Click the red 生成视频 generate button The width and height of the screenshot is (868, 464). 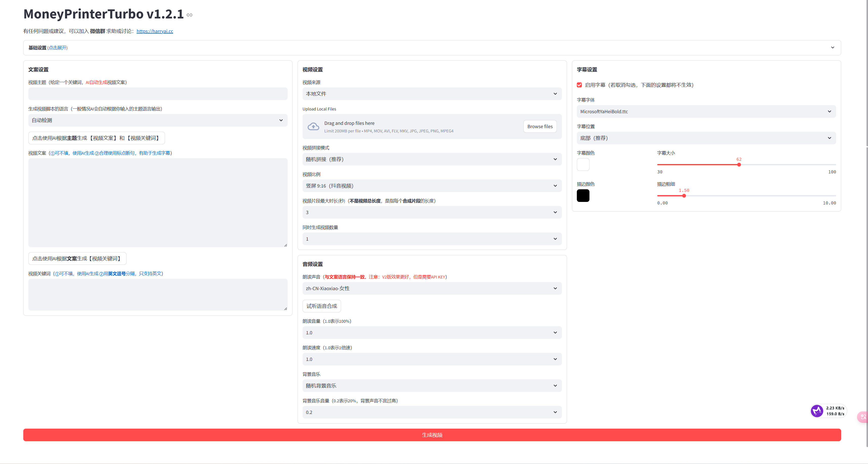click(x=432, y=435)
